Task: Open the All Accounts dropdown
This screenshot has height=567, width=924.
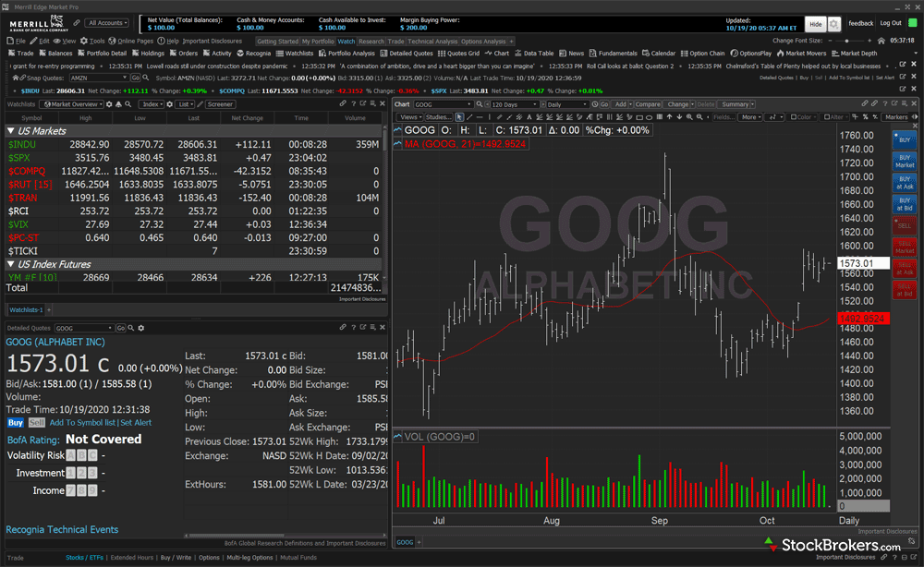Action: coord(107,23)
